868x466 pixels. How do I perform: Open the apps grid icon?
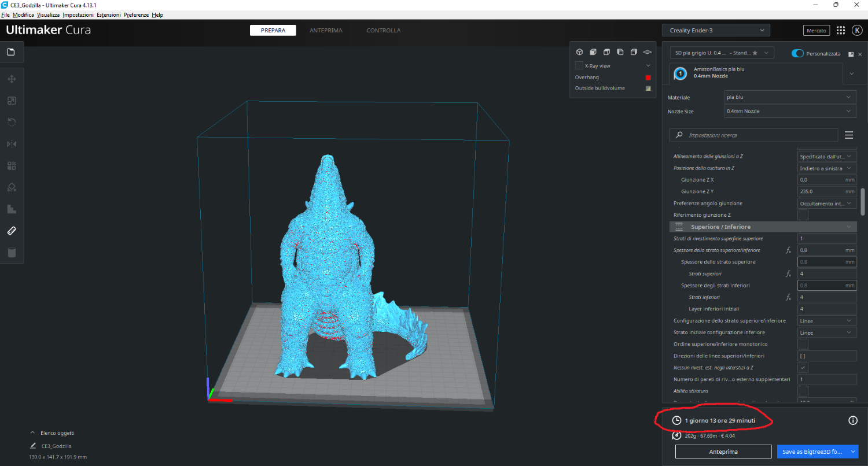(841, 30)
